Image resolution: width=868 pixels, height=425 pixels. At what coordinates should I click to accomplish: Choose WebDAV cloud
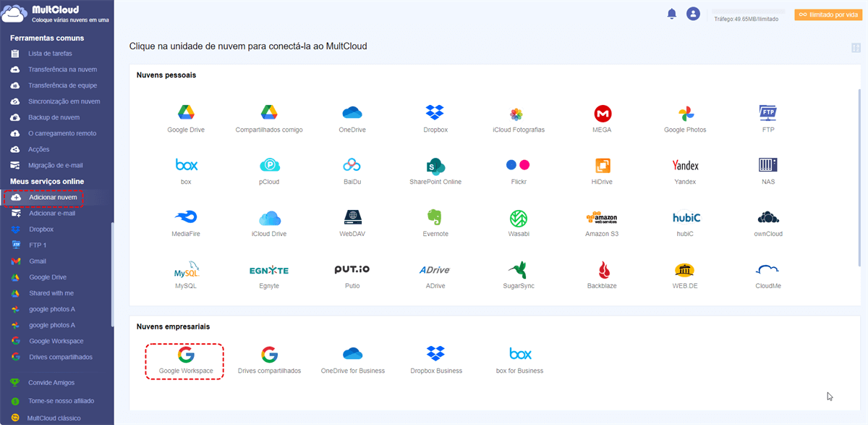(352, 217)
